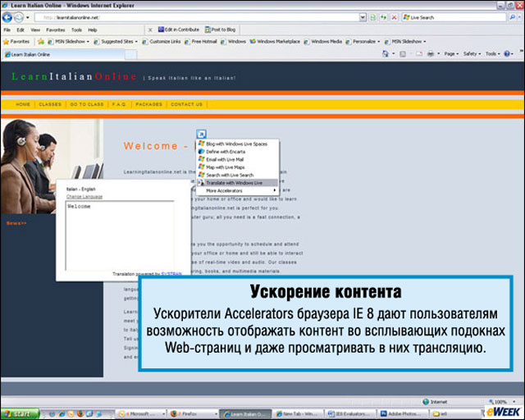Open the Help menu
Image resolution: width=525 pixels, height=420 pixels.
(x=93, y=30)
